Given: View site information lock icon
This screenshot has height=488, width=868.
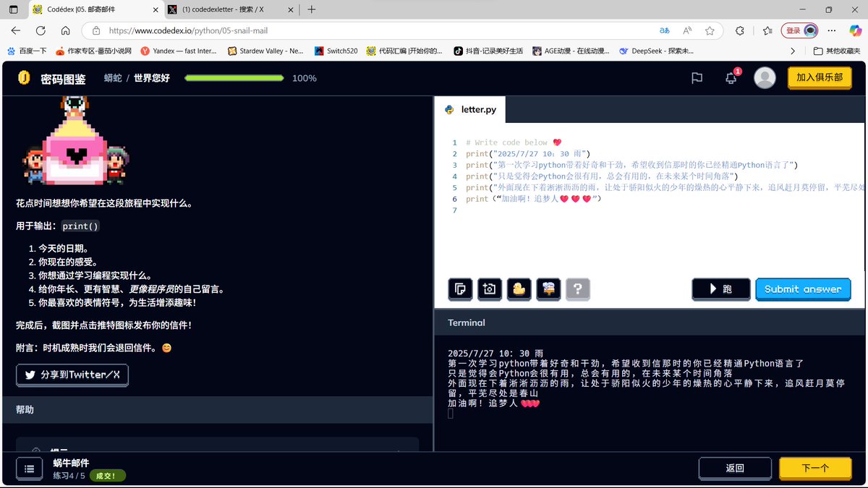Looking at the screenshot, I should [95, 31].
